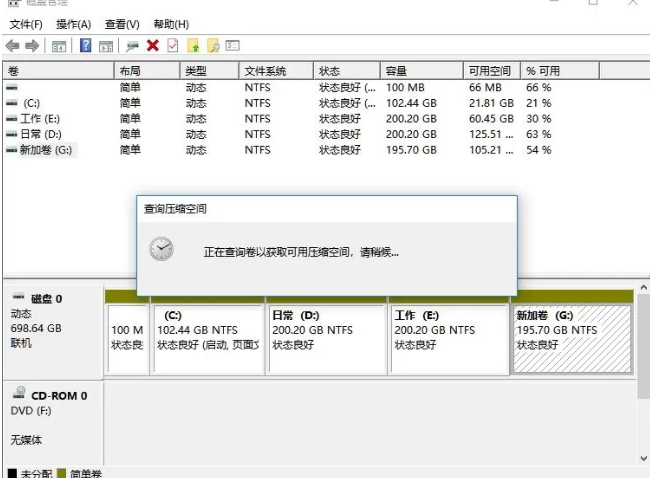Image resolution: width=650 pixels, height=478 pixels.
Task: Select the (C:) 102.44 GB partition block
Action: tap(209, 339)
